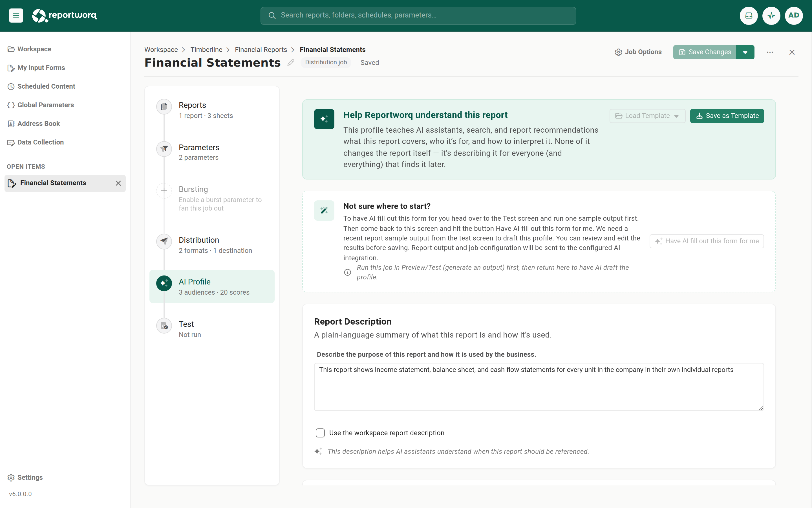The image size is (812, 508).
Task: Click the Save Changes button
Action: pyautogui.click(x=704, y=52)
